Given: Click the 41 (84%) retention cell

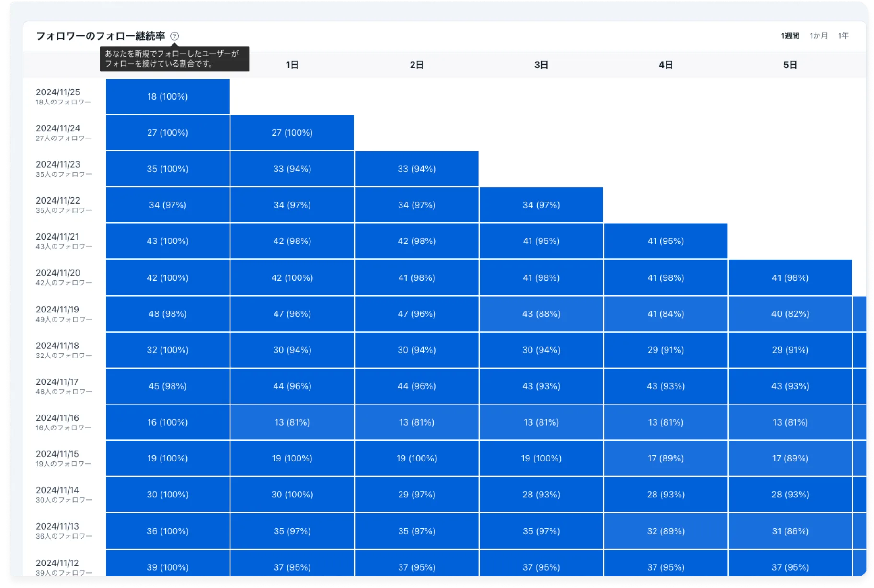Looking at the screenshot, I should [x=666, y=314].
